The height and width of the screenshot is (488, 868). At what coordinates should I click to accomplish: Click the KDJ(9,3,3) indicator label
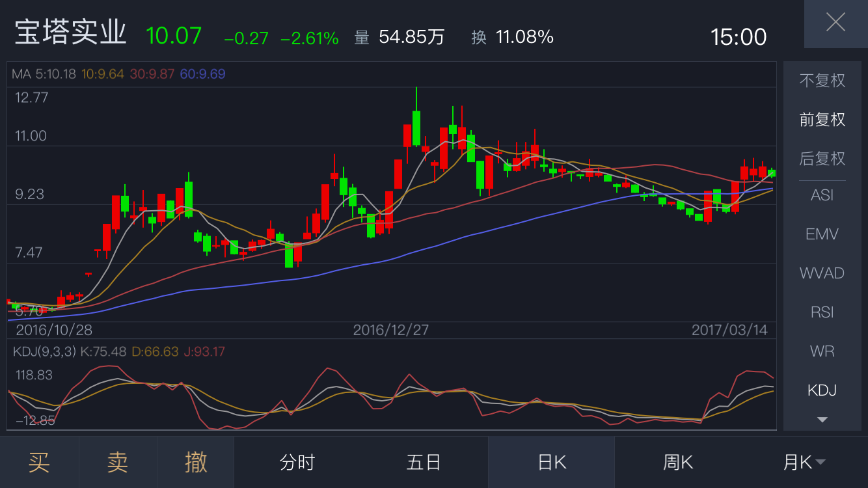44,352
